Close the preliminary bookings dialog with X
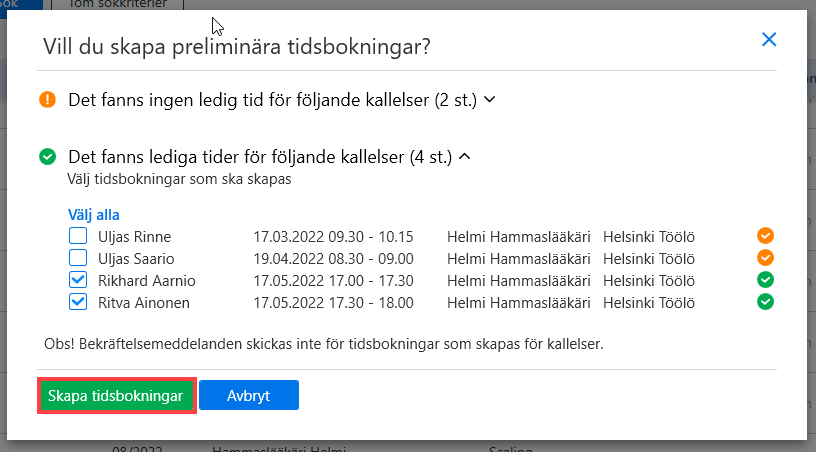The height and width of the screenshot is (452, 816). (769, 40)
